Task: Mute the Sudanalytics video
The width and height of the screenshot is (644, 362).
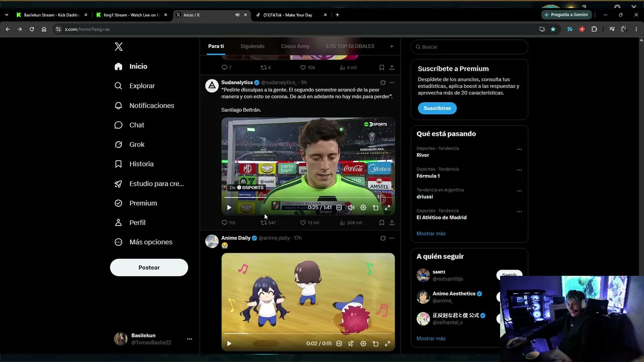Action: (351, 208)
